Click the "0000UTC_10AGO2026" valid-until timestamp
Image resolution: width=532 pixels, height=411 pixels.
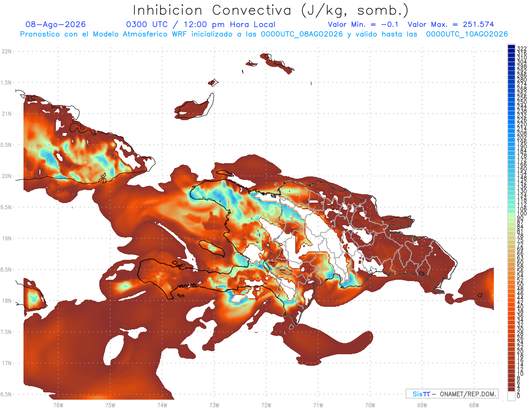click(467, 34)
